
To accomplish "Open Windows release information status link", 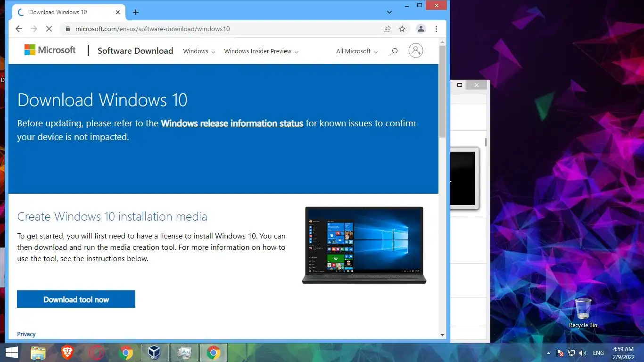I will pos(232,123).
